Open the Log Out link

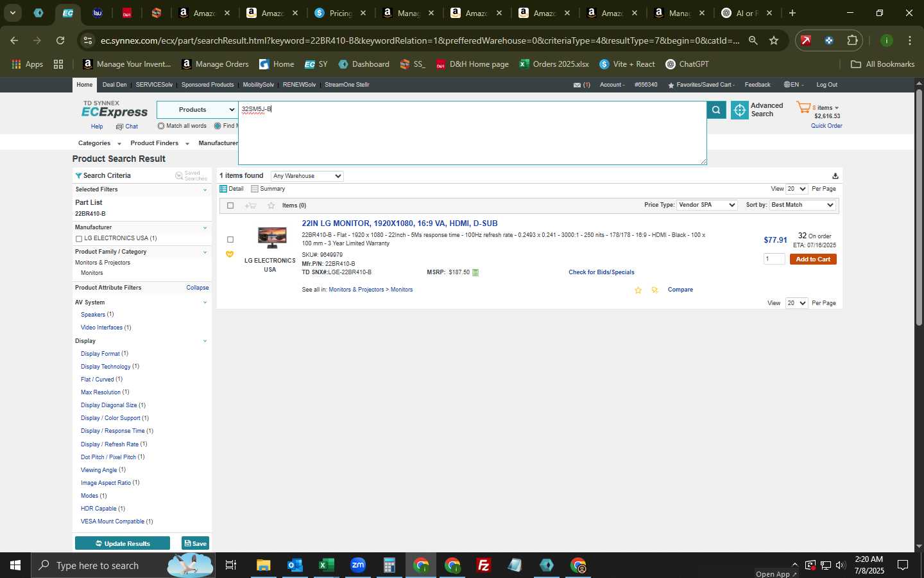826,85
